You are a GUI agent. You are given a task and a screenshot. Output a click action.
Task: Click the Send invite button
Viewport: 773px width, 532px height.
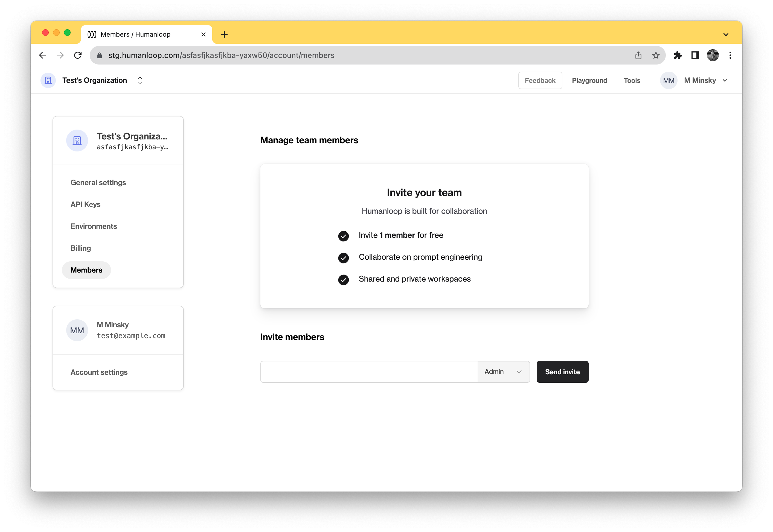pyautogui.click(x=562, y=372)
